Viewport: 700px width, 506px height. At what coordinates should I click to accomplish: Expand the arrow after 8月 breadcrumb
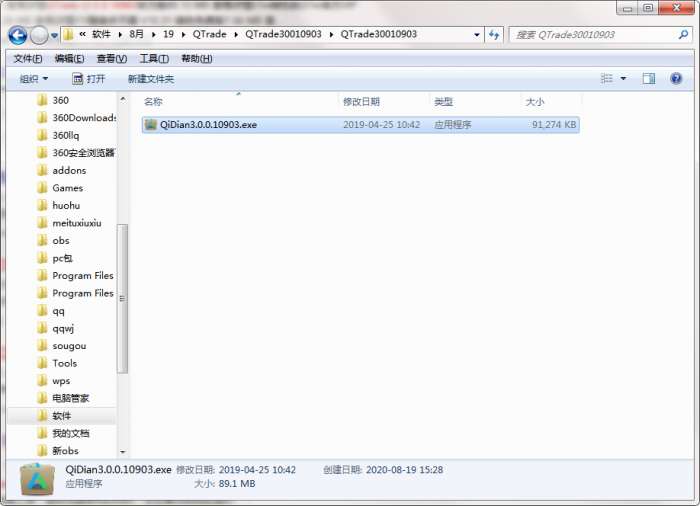[x=154, y=35]
